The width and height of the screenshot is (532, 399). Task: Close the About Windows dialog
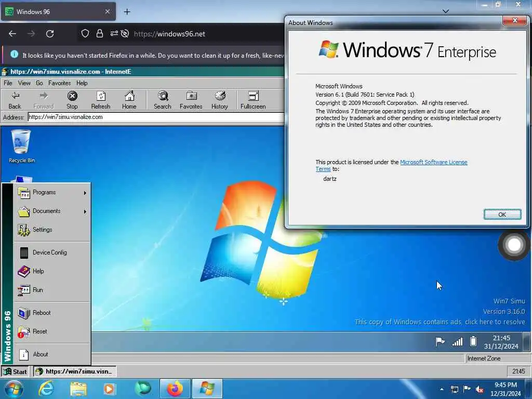514,21
